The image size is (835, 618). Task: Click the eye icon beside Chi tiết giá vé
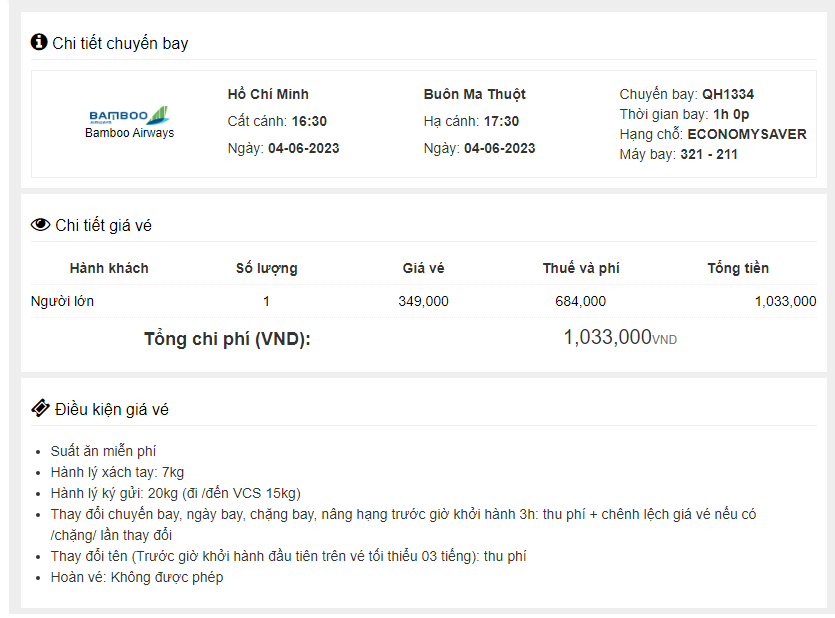[x=40, y=225]
